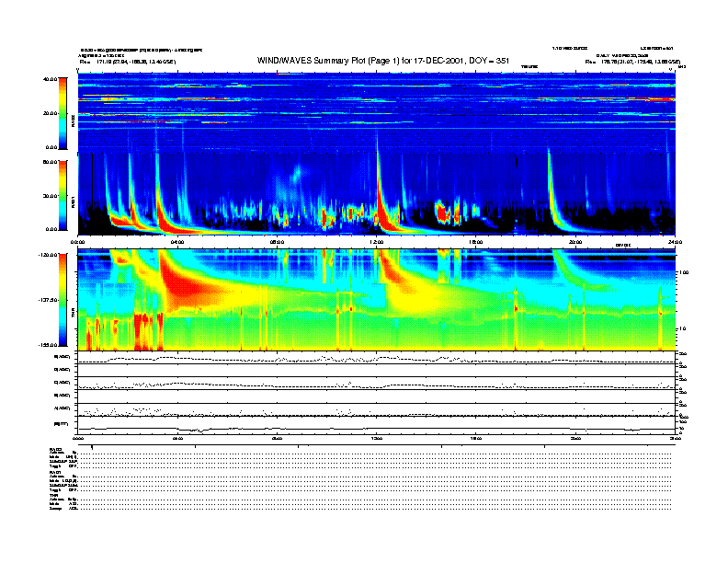Screen dimensions: 728x563
Task: Click the 08:00 tick label under RAD1 spectrogram
Action: [x=278, y=242]
